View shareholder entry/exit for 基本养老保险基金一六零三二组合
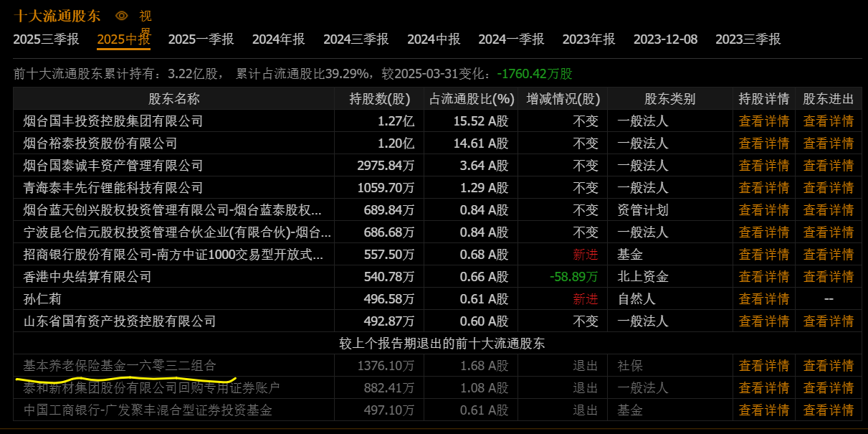Viewport: 868px width, 434px height. (x=829, y=366)
